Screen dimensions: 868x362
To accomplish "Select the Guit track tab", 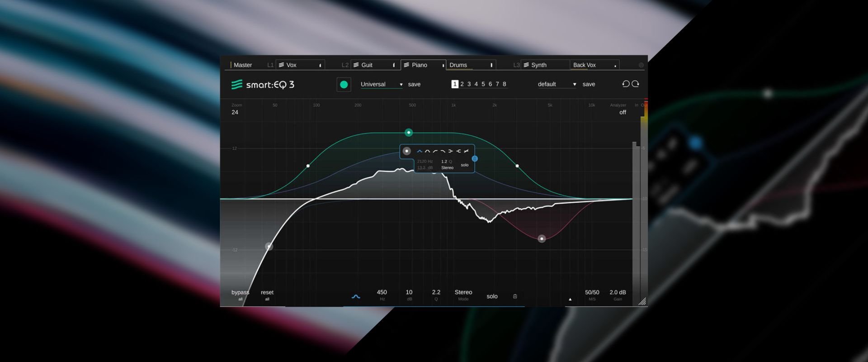I will point(375,65).
